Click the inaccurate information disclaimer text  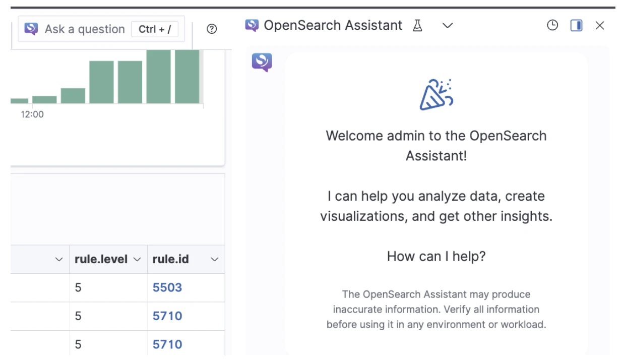tap(437, 309)
